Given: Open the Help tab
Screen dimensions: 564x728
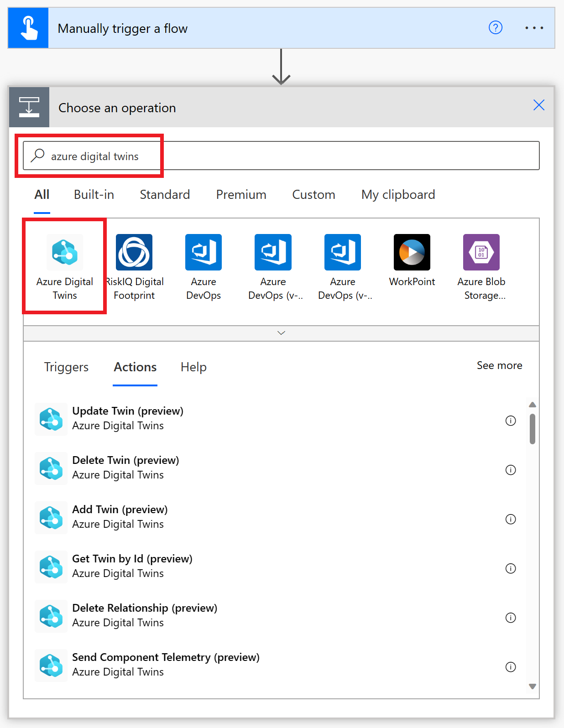Looking at the screenshot, I should click(x=193, y=367).
